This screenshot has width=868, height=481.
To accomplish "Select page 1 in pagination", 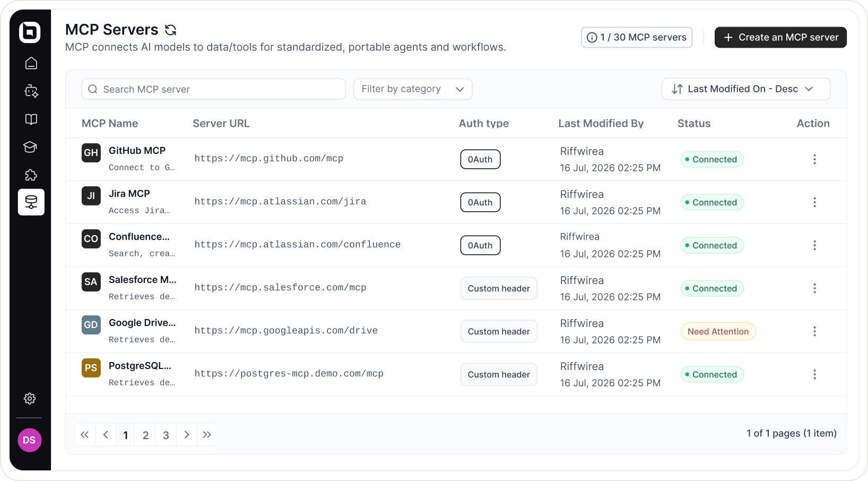I will pos(126,435).
